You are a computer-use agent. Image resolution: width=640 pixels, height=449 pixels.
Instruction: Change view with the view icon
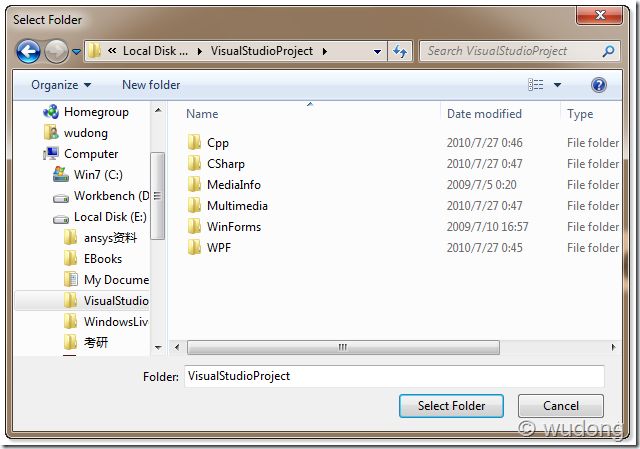536,85
